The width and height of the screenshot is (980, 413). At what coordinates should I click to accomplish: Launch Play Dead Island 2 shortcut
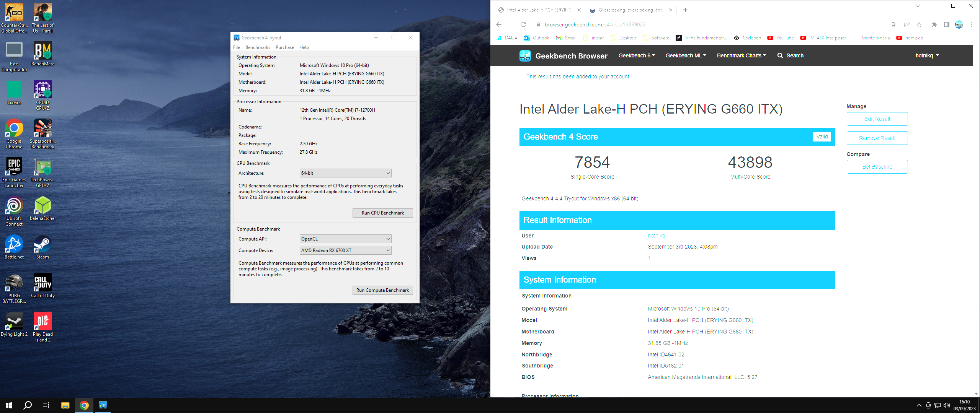tap(42, 327)
